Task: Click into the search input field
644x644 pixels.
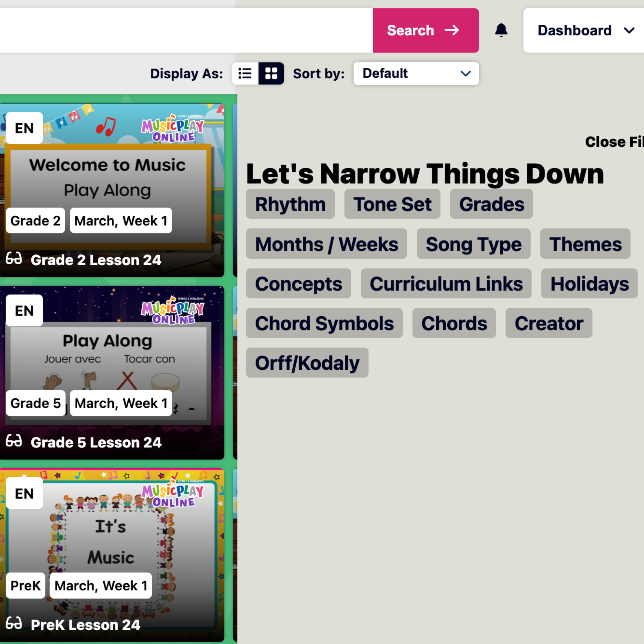Action: 183,30
